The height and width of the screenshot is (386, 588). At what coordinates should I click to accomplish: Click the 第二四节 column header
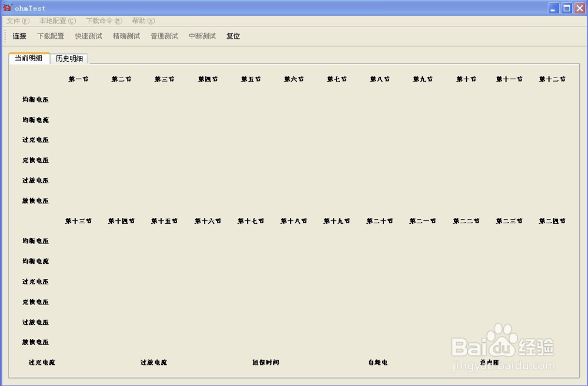pyautogui.click(x=552, y=221)
